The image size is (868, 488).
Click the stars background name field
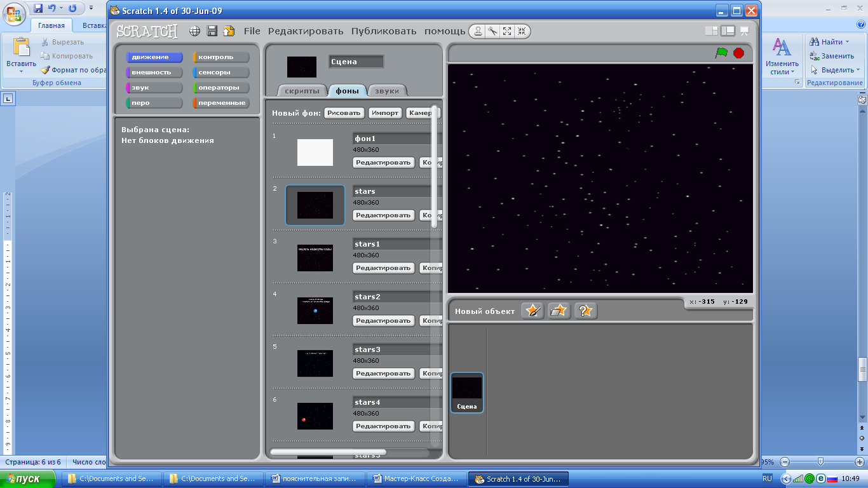pos(397,191)
